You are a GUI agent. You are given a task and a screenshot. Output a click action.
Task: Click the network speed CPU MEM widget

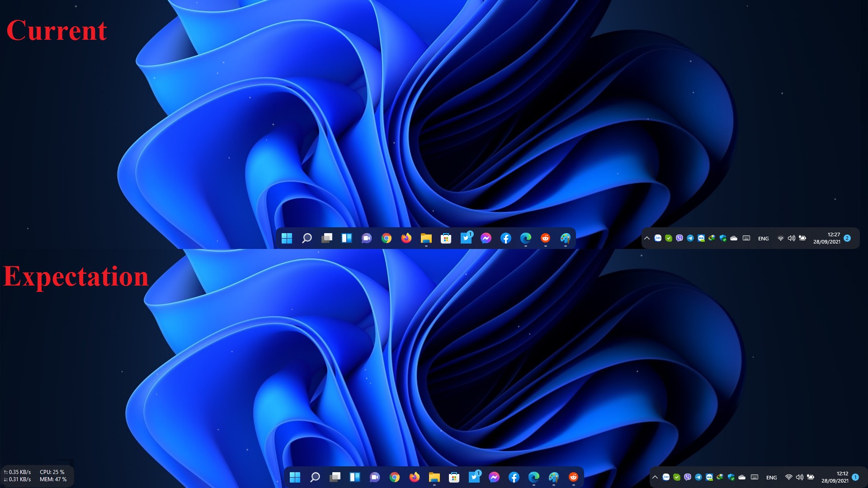tap(35, 476)
